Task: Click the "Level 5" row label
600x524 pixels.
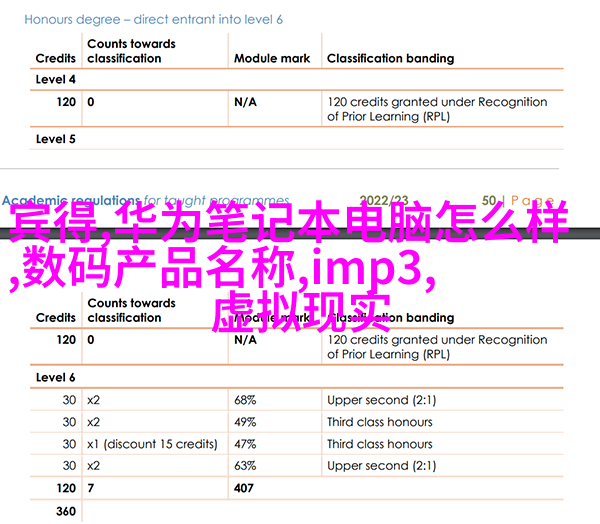Action: [x=55, y=139]
